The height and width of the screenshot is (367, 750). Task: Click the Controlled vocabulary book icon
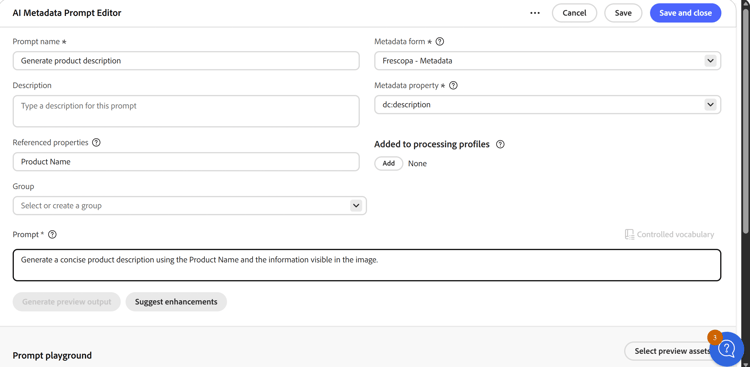[x=629, y=234]
